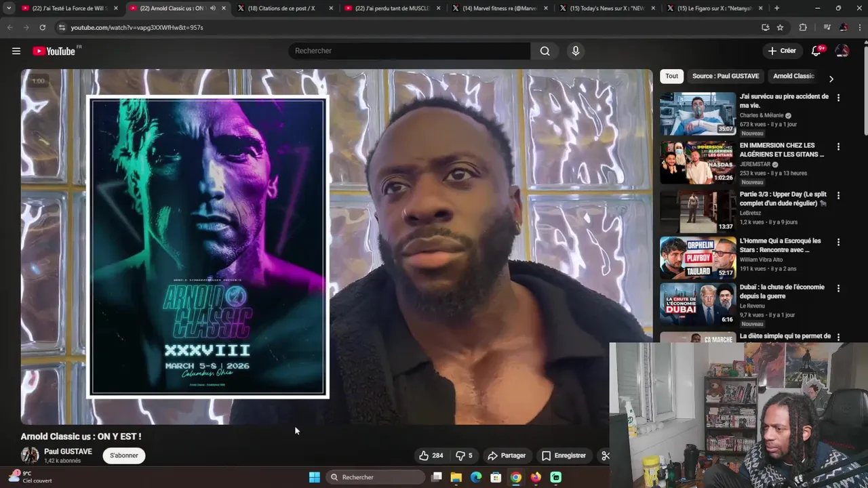This screenshot has width=868, height=488.
Task: Open the Clip scissors button
Action: [606, 455]
